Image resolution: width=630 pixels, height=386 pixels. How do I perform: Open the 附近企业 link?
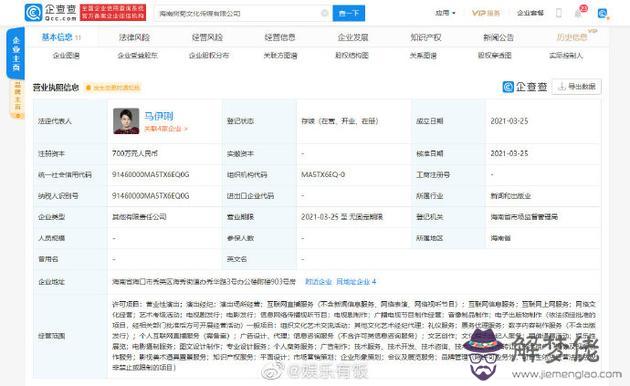click(x=318, y=282)
